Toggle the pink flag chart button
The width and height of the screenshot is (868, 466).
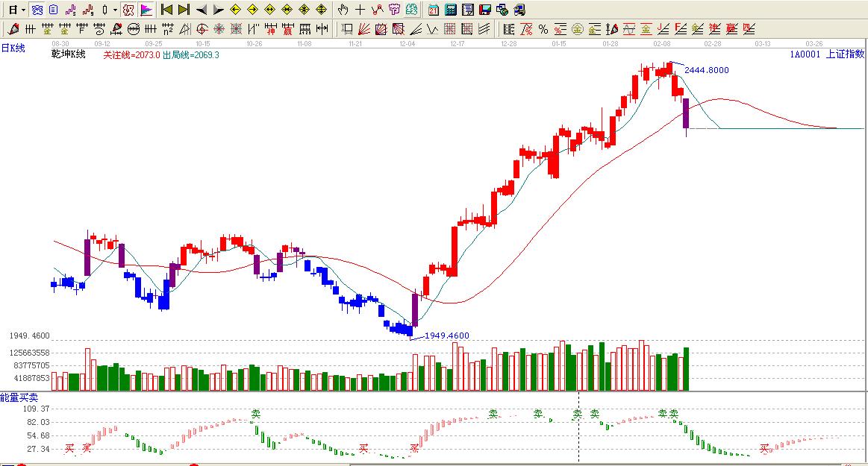click(x=146, y=10)
